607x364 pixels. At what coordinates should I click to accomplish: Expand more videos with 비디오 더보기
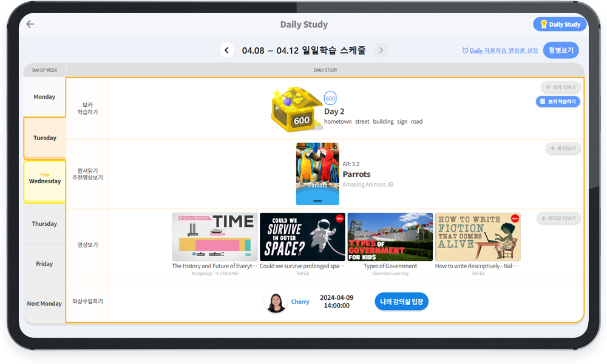558,218
